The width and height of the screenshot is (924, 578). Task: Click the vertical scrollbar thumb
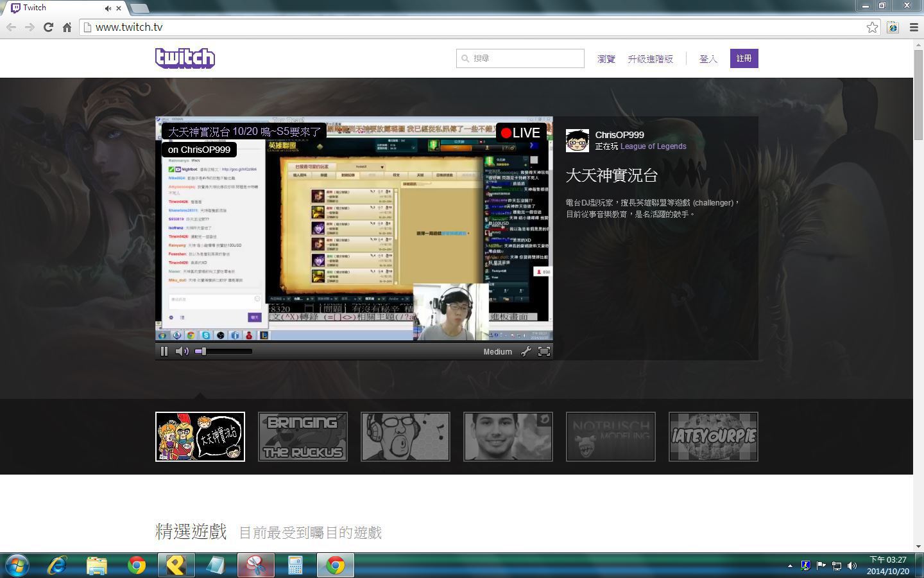click(918, 95)
